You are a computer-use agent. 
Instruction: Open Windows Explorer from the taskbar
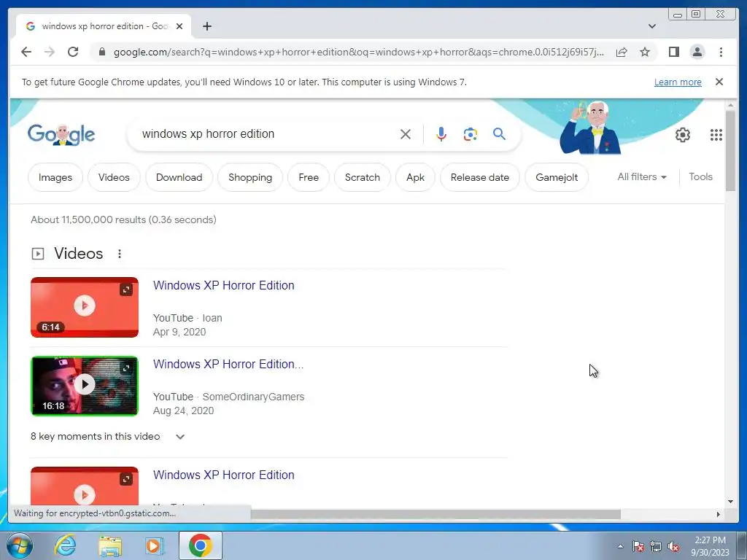point(110,546)
